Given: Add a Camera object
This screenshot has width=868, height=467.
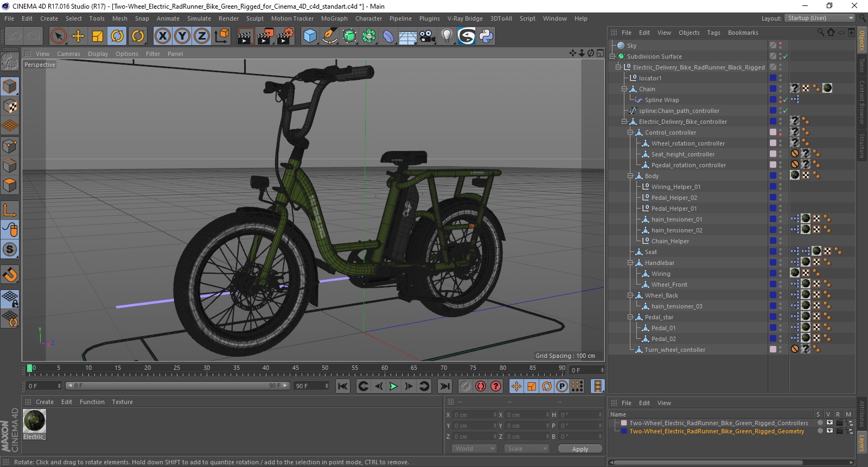Looking at the screenshot, I should coord(427,36).
